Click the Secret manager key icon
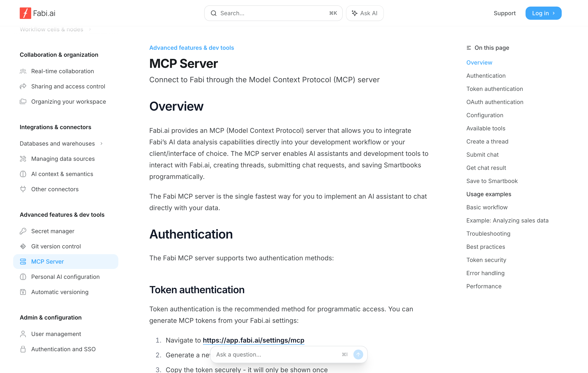The width and height of the screenshot is (588, 373). tap(23, 231)
